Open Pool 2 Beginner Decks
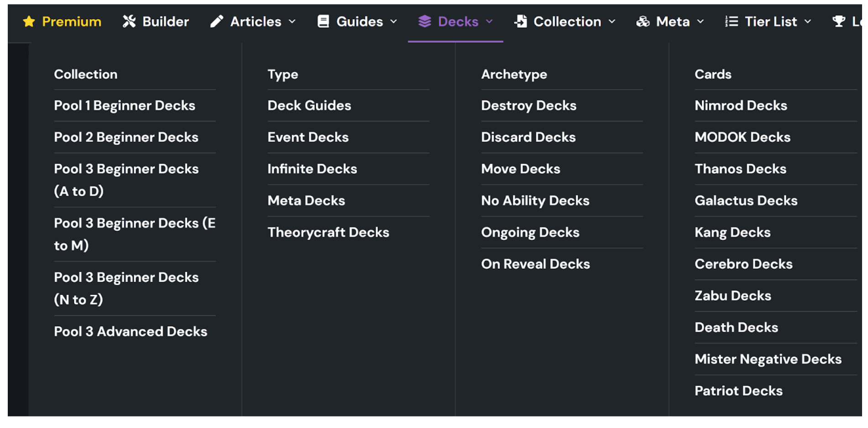 click(x=126, y=137)
